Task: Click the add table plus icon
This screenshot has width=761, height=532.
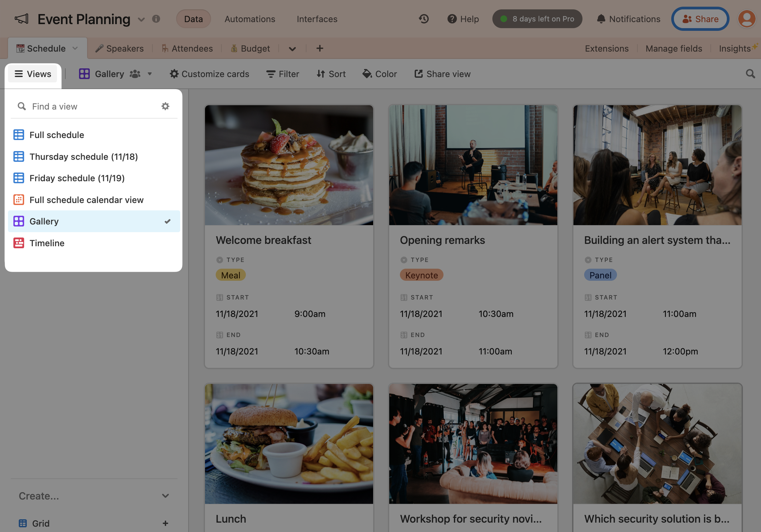Action: tap(320, 48)
